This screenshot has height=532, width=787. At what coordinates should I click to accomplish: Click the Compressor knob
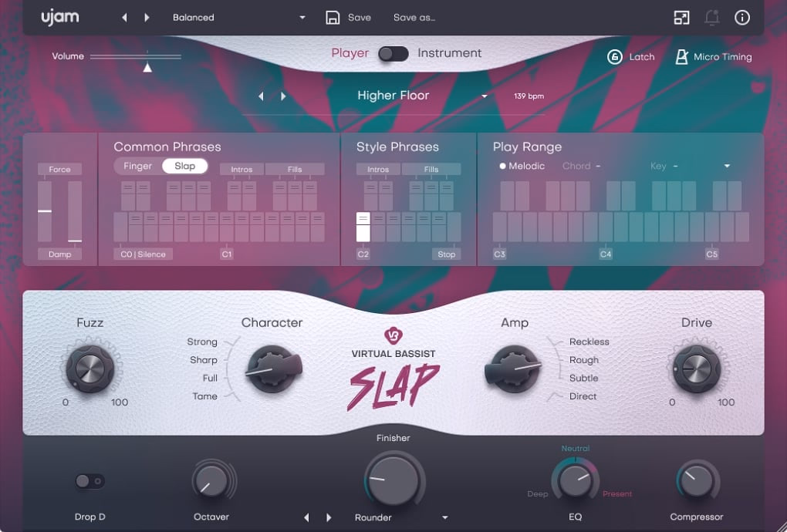click(x=697, y=480)
